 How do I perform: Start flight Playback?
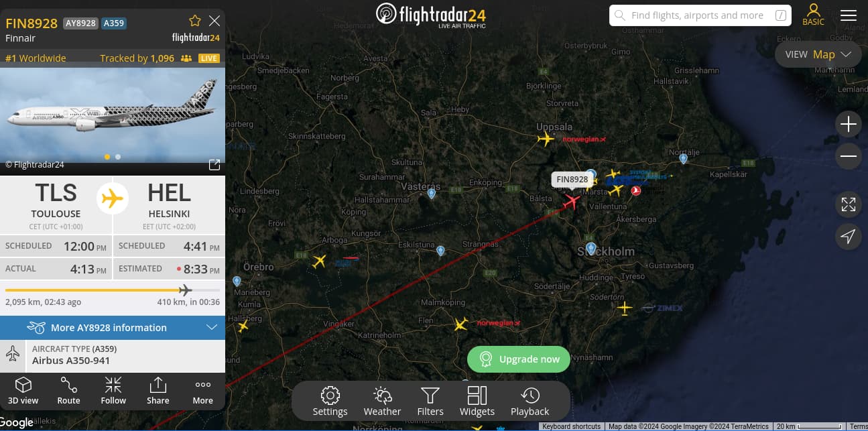(530, 401)
